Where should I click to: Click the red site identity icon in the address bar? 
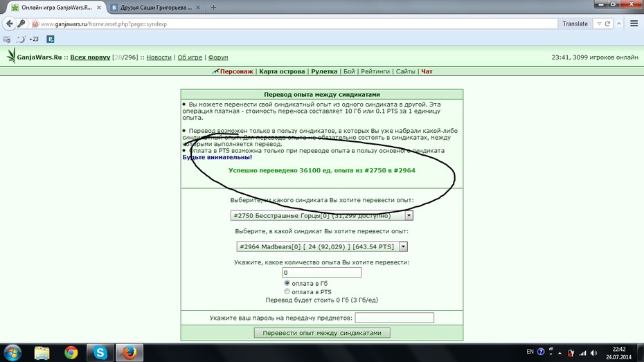point(35,24)
